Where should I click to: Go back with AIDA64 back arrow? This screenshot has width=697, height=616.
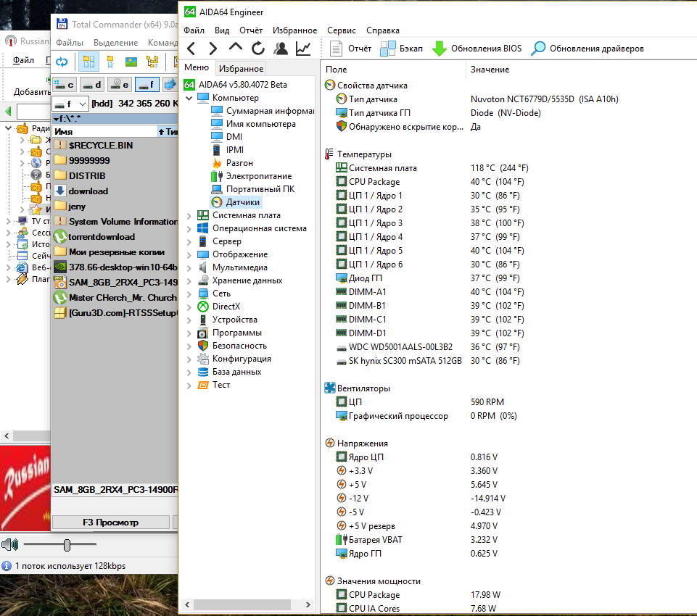point(191,49)
